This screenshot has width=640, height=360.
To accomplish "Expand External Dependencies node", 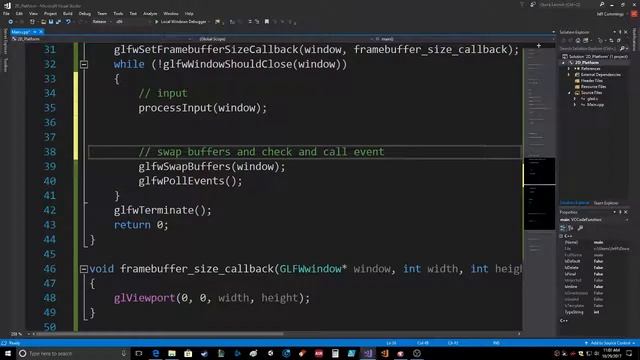I will pyautogui.click(x=569, y=75).
